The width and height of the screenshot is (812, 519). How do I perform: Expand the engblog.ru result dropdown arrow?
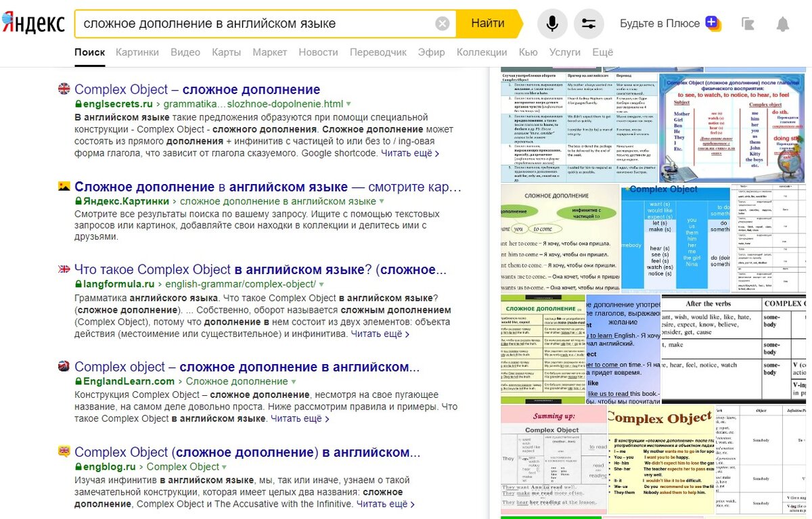click(x=224, y=467)
